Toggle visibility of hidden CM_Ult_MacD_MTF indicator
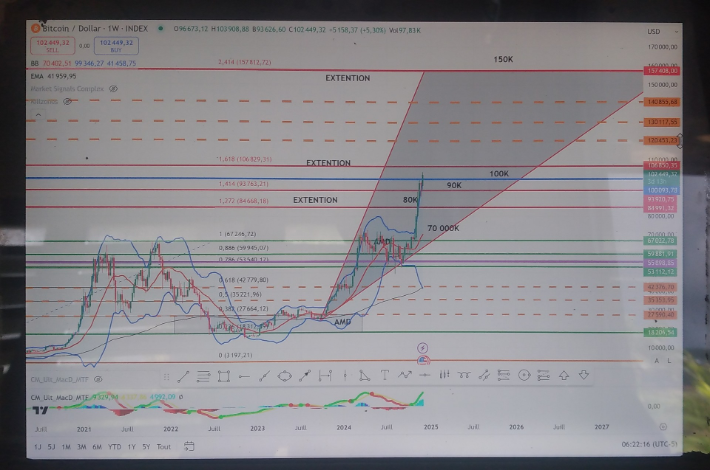710x470 pixels. point(98,379)
